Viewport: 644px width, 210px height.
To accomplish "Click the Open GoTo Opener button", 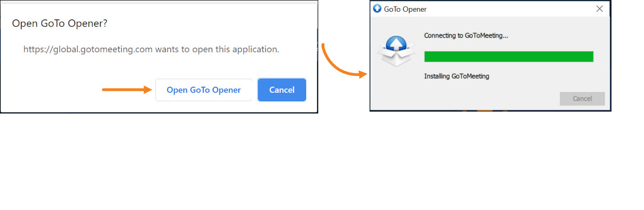I will 204,90.
